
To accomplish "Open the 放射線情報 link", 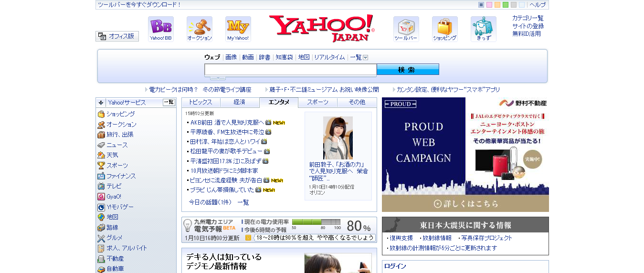I will pos(437,238).
